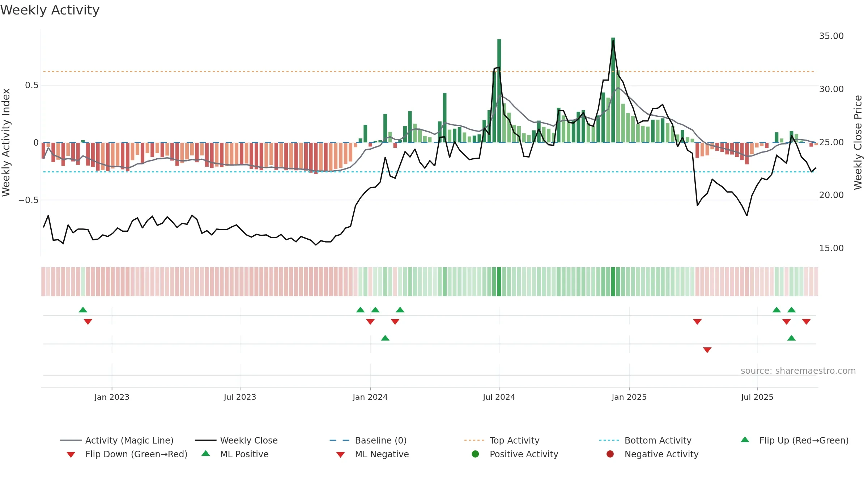This screenshot has height=488, width=868.
Task: Click the lone green heat-strip cell in late 2022
Action: tap(83, 282)
